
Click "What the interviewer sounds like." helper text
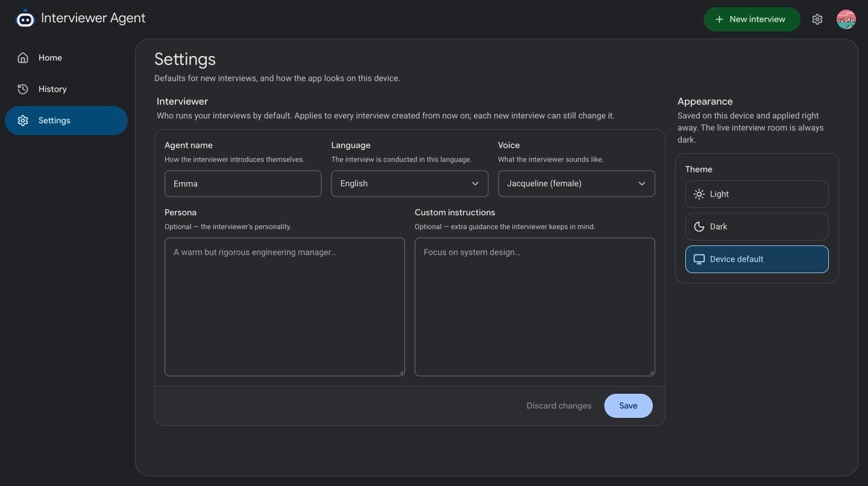point(550,160)
